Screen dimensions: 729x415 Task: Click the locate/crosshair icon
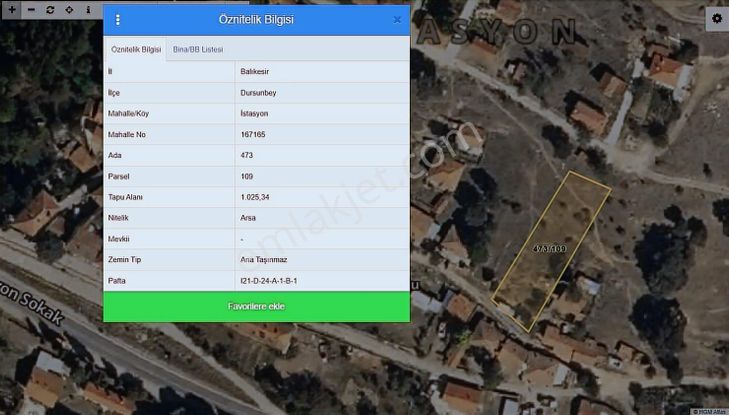pos(69,9)
